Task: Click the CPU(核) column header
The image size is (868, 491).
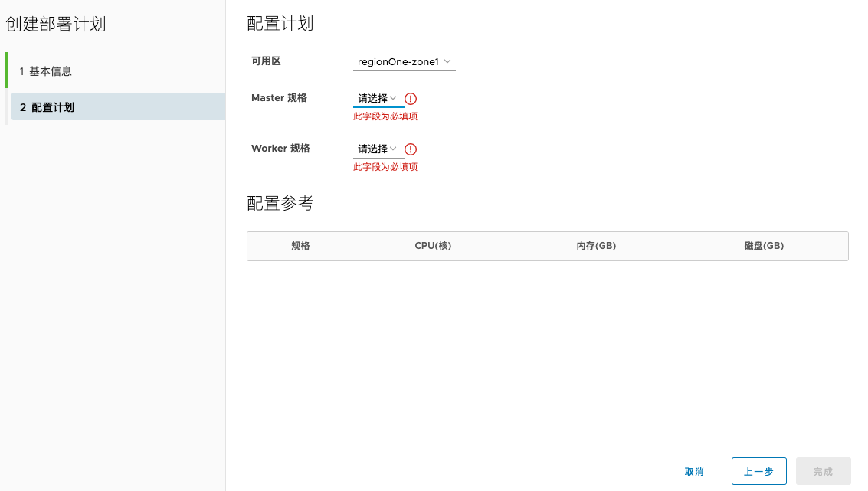Action: tap(433, 246)
